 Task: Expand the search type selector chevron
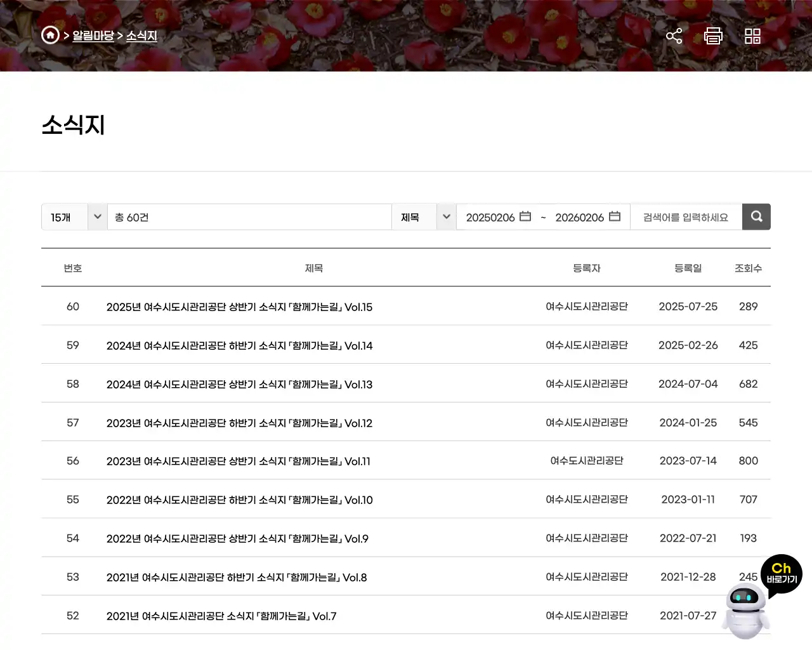446,216
